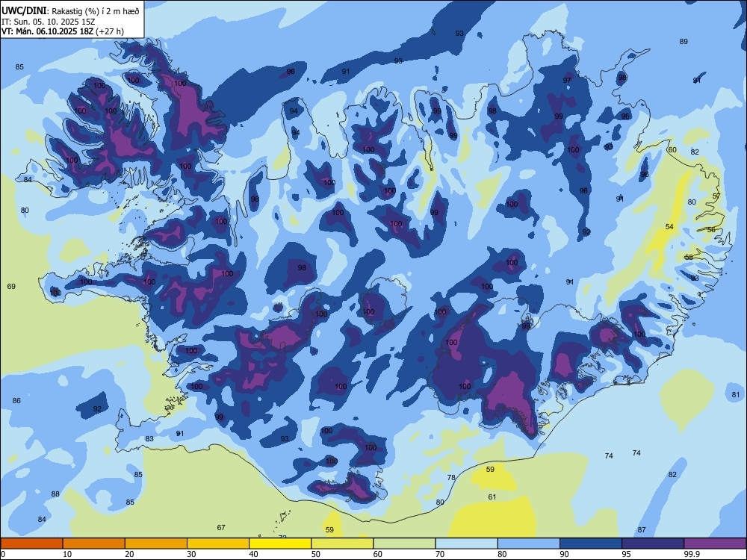Click the humidity value 54 in the yellow eastern band

click(669, 227)
